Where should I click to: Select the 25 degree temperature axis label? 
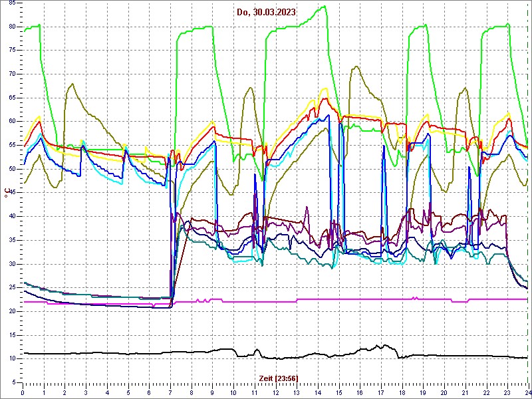tap(12, 288)
